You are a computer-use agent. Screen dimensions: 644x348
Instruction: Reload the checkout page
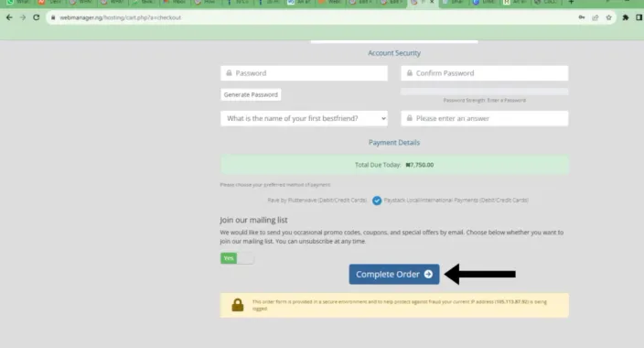pos(37,17)
